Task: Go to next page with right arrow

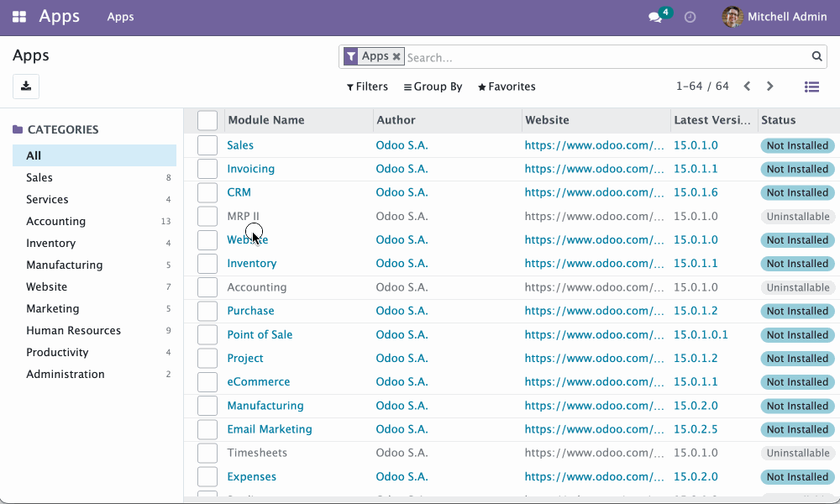Action: pos(769,86)
